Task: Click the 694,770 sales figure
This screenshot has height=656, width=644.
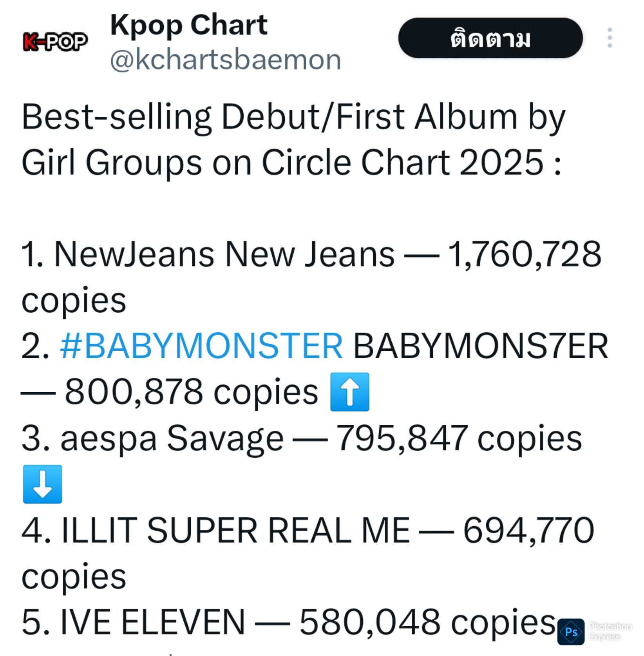Action: click(x=529, y=530)
